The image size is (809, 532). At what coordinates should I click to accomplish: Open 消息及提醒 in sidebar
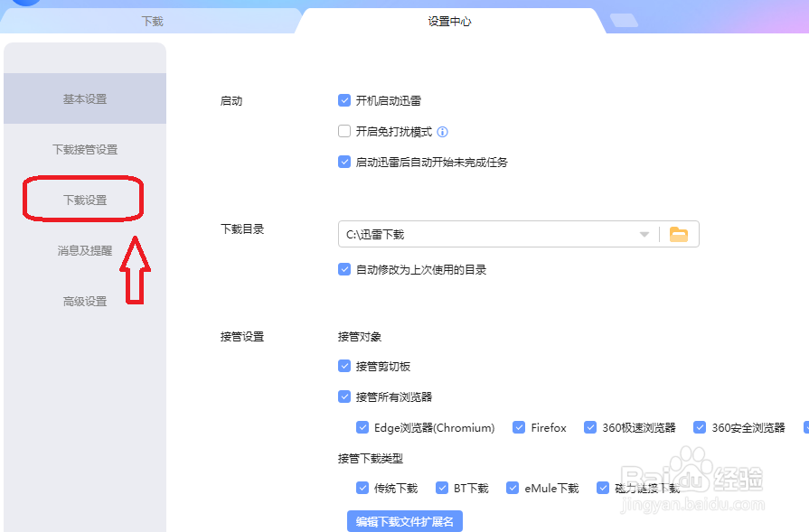click(85, 250)
